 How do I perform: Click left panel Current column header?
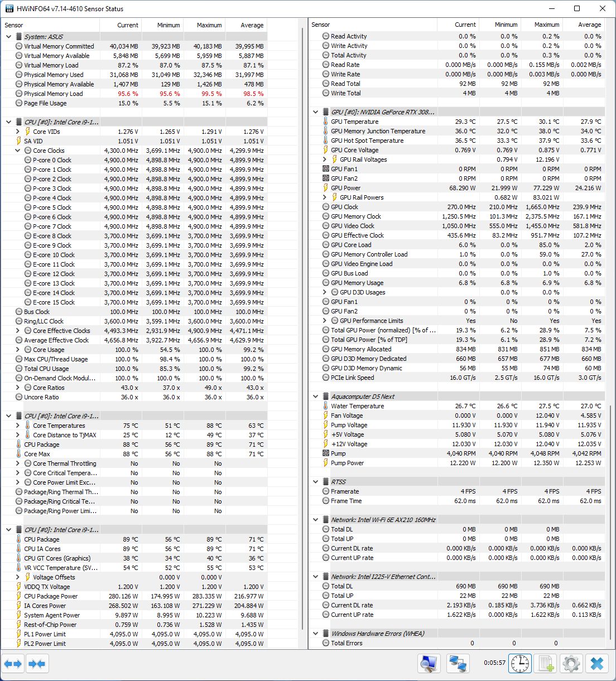tap(121, 25)
